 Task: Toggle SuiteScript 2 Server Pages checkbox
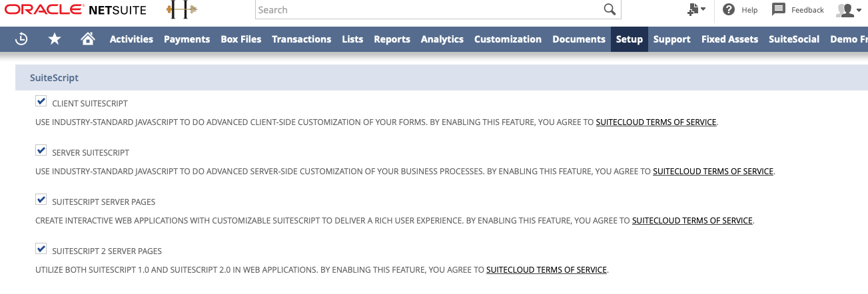pos(41,249)
